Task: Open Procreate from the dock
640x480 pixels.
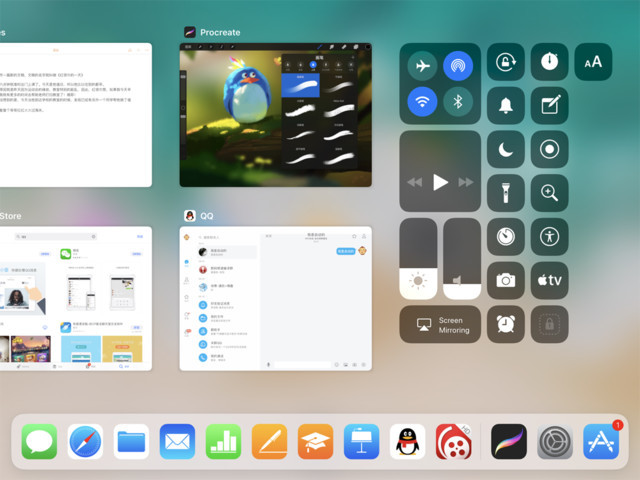Action: click(x=509, y=442)
